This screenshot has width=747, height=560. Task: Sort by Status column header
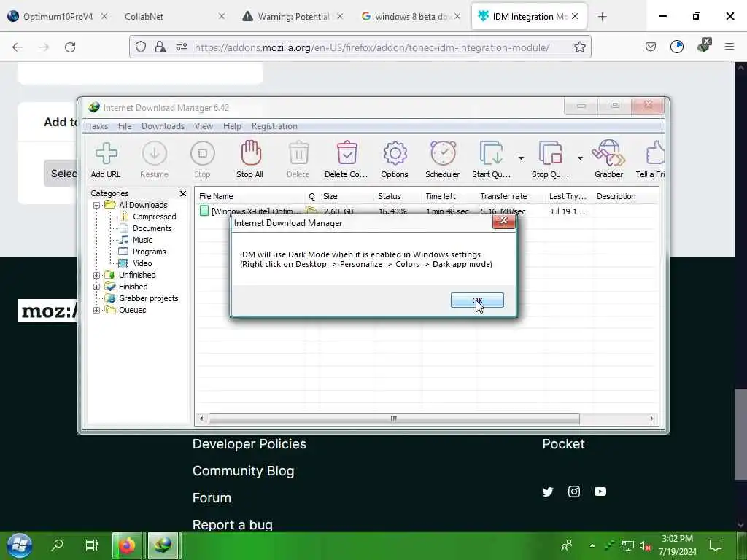[398, 196]
